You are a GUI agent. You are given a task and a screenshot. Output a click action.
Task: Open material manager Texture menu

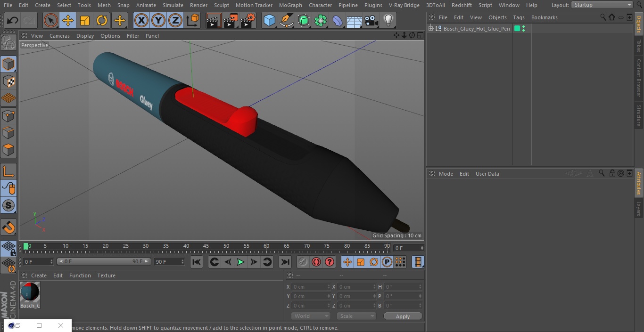[106, 275]
